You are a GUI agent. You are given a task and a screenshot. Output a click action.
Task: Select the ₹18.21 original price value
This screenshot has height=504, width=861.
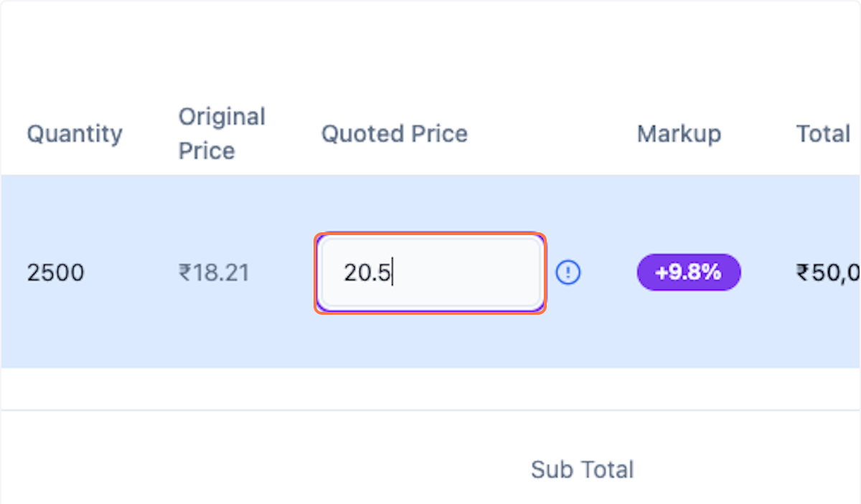pos(214,273)
